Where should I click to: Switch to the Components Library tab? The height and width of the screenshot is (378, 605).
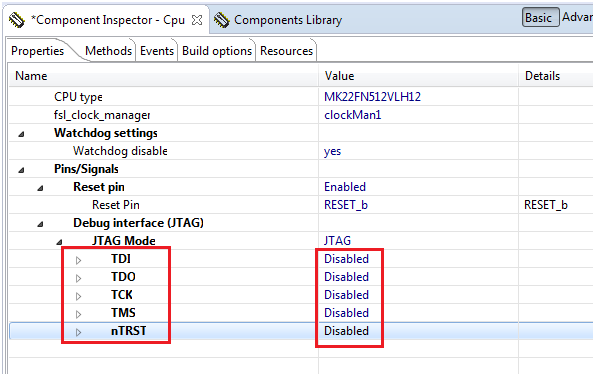pos(288,20)
